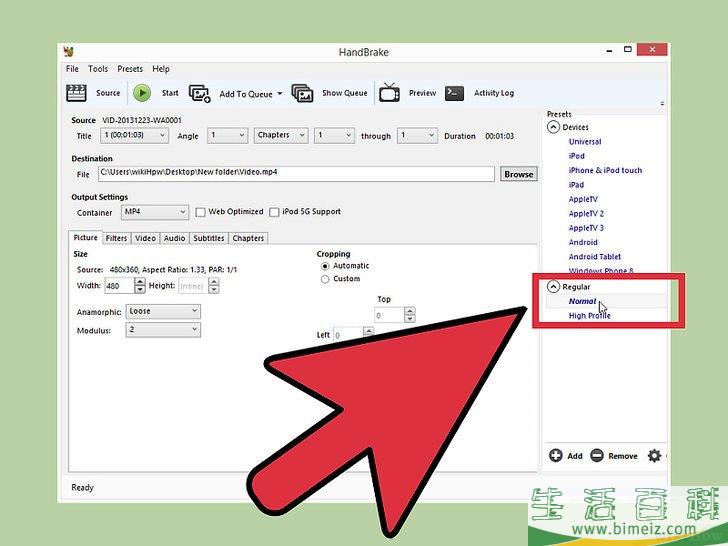Switch to the Picture tab
Image resolution: width=728 pixels, height=546 pixels.
click(85, 237)
